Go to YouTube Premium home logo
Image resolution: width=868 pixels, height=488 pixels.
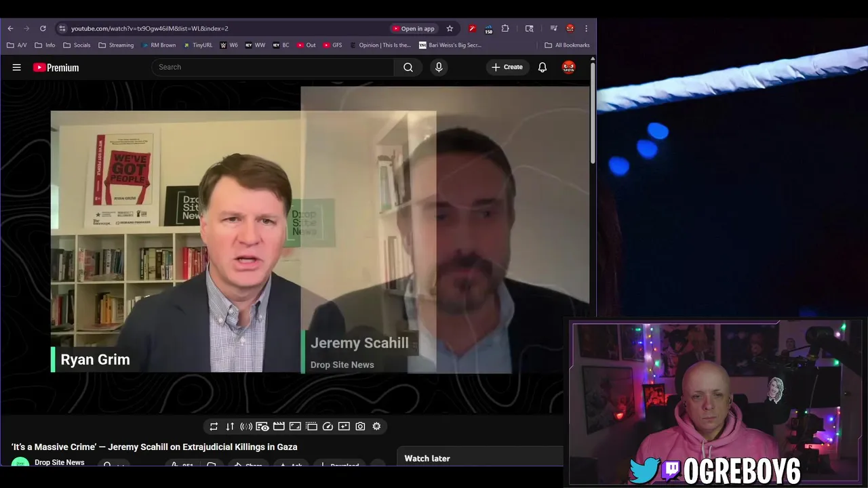[x=56, y=67]
